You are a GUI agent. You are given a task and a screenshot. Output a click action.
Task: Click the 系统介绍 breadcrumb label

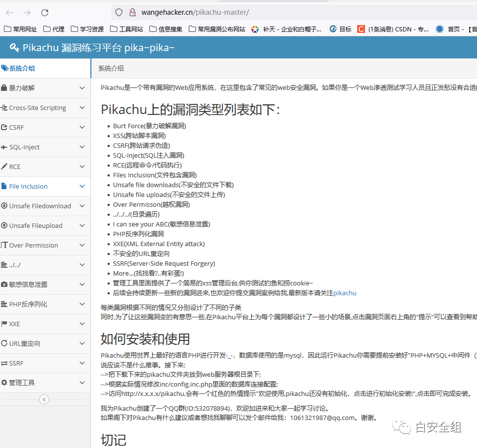click(111, 68)
